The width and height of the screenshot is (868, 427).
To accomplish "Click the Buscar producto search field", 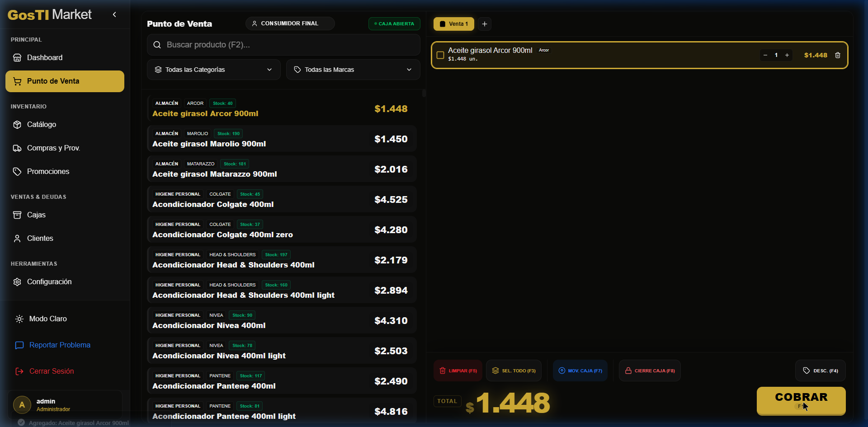I will tap(283, 45).
